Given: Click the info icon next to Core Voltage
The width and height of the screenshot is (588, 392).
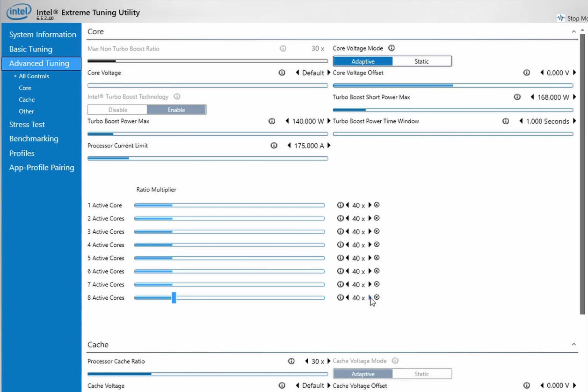Looking at the screenshot, I should click(282, 73).
